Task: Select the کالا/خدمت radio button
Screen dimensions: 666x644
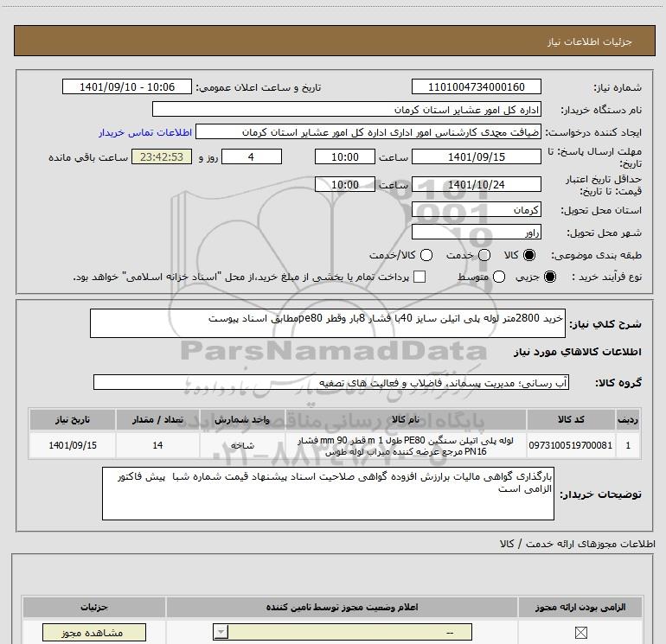Action: tap(426, 255)
